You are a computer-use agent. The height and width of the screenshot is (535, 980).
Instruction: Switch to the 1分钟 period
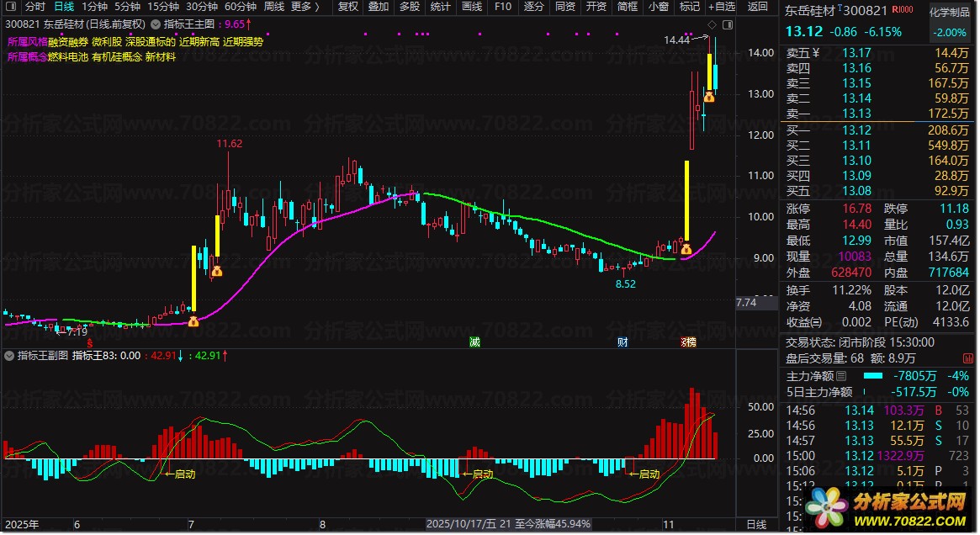(x=94, y=6)
